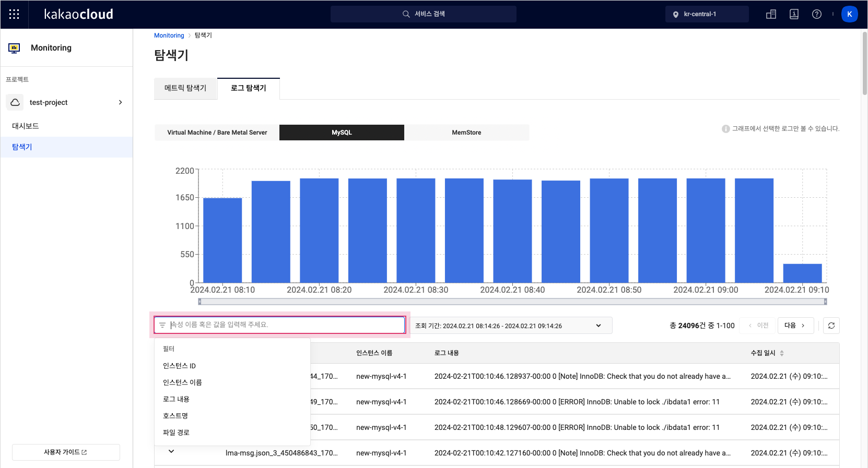The height and width of the screenshot is (468, 868).
Task: Go to 다음 page of logs
Action: click(x=795, y=326)
